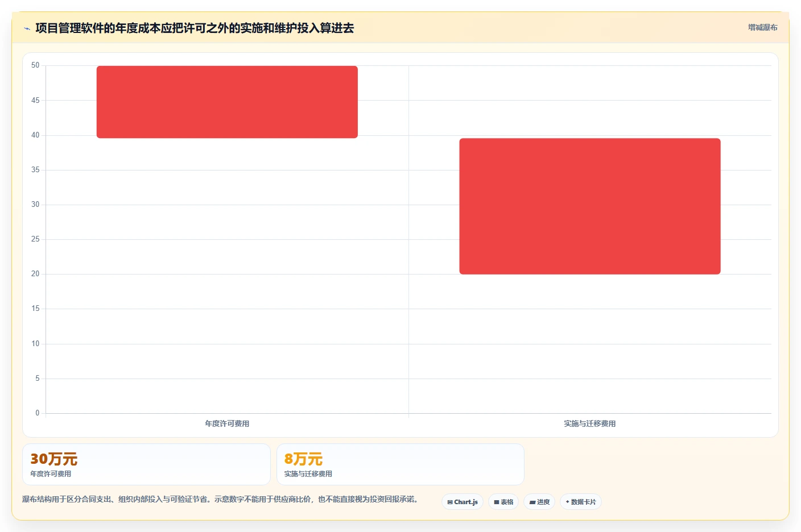Click the y-axis value 30

[35, 205]
